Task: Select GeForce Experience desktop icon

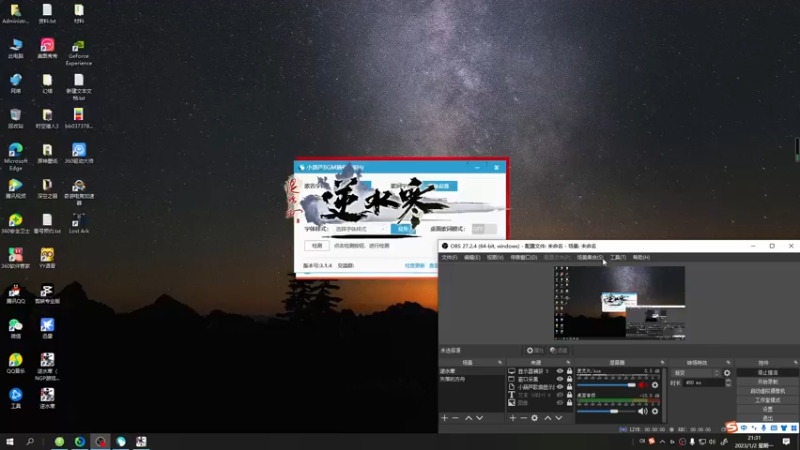Action: [x=79, y=53]
